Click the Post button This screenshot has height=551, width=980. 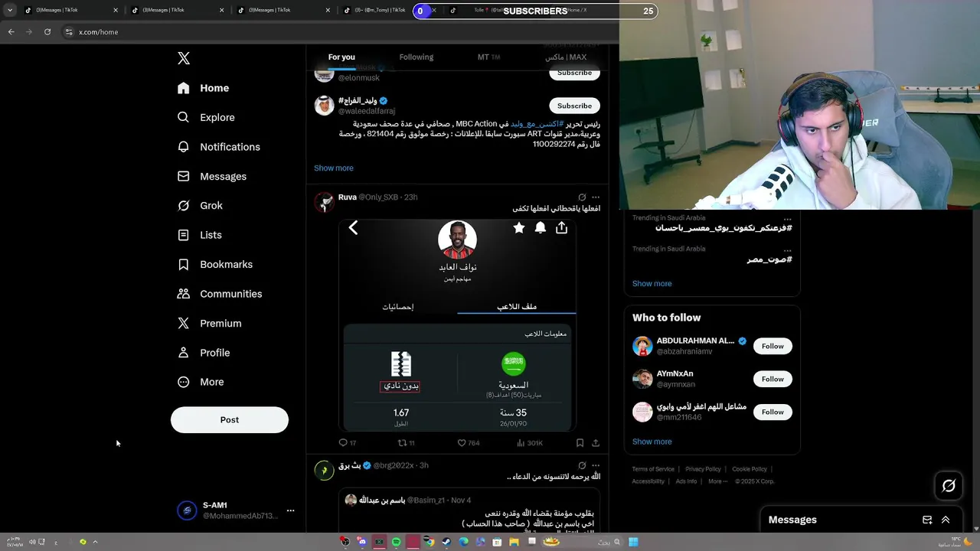pos(230,419)
